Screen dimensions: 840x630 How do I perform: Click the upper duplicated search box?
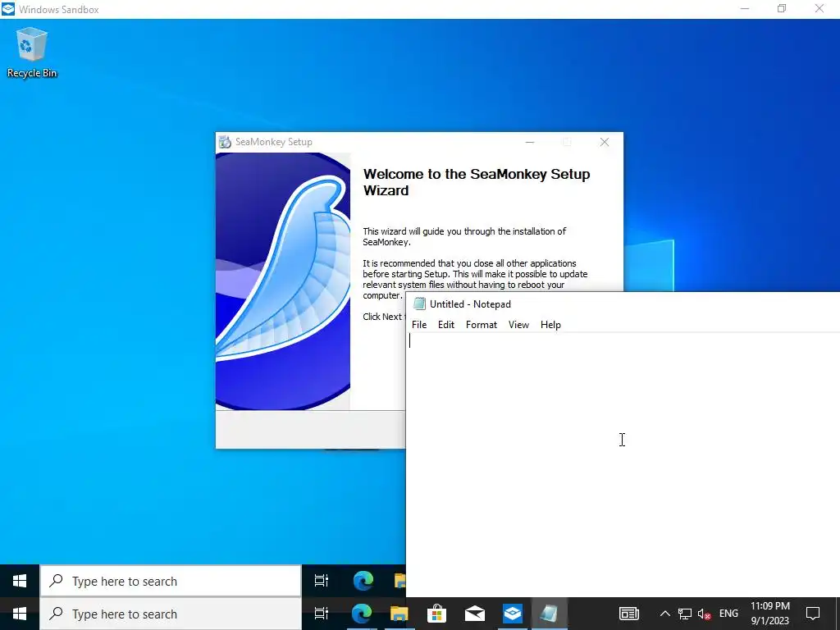coord(171,581)
